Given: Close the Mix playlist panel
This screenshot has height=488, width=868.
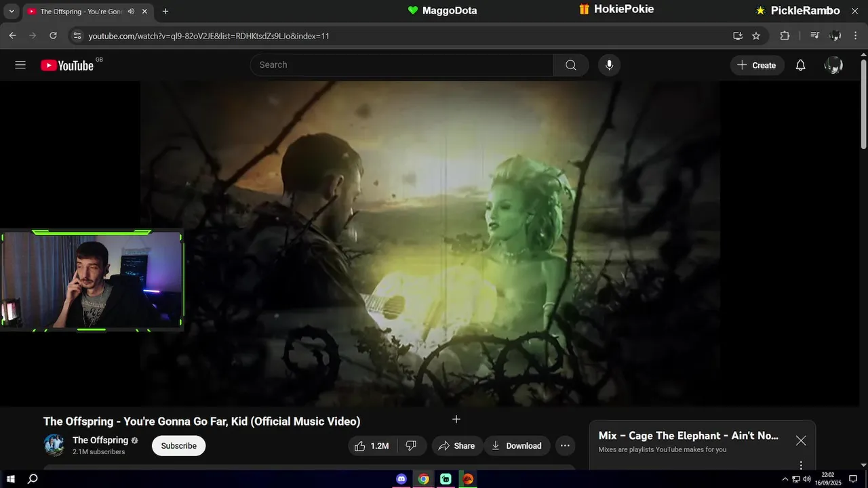Looking at the screenshot, I should coord(801,441).
